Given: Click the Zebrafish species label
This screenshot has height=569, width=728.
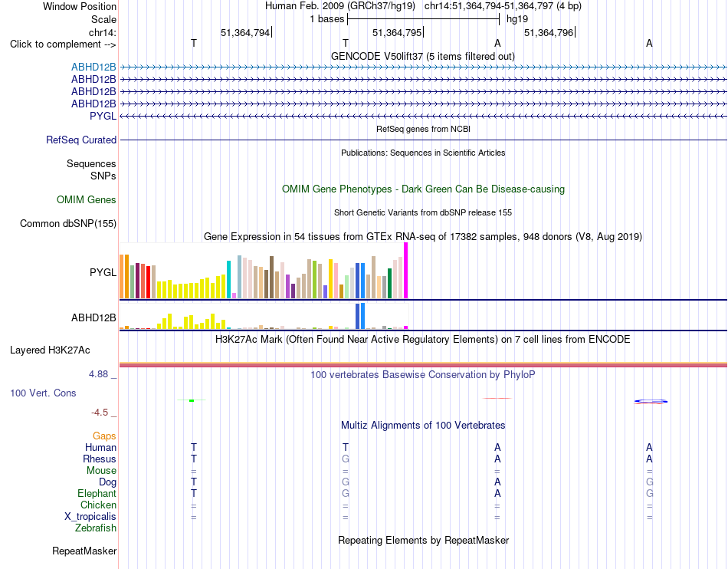Looking at the screenshot, I should (x=96, y=528).
